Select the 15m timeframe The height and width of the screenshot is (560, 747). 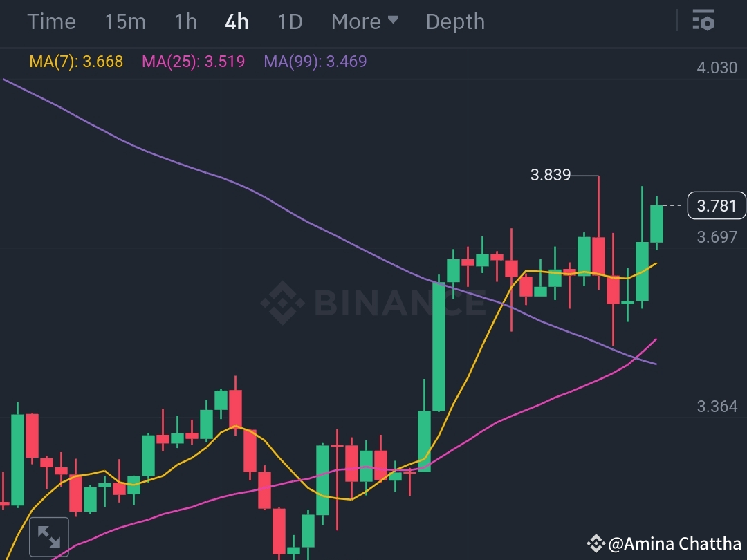pos(125,21)
